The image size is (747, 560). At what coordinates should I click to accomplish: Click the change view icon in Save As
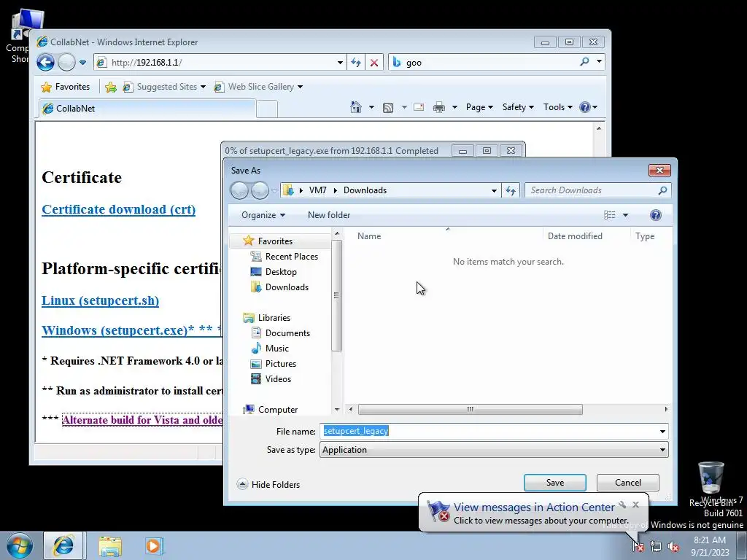[x=609, y=215]
